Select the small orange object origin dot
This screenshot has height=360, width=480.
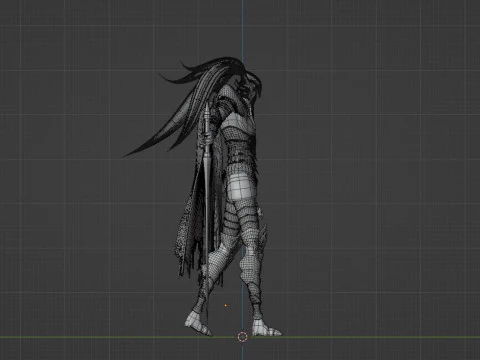point(226,305)
